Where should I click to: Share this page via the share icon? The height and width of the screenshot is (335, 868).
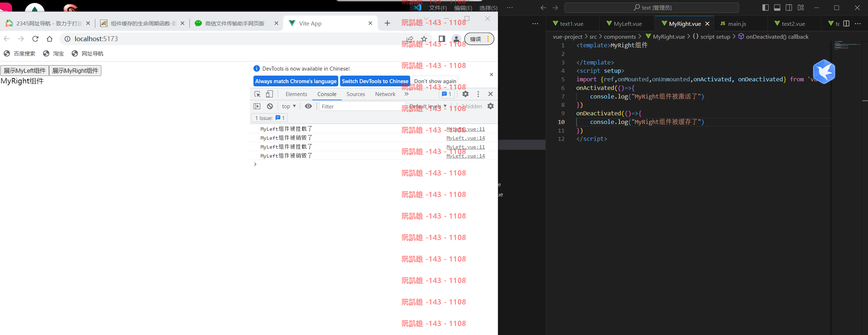click(x=410, y=39)
